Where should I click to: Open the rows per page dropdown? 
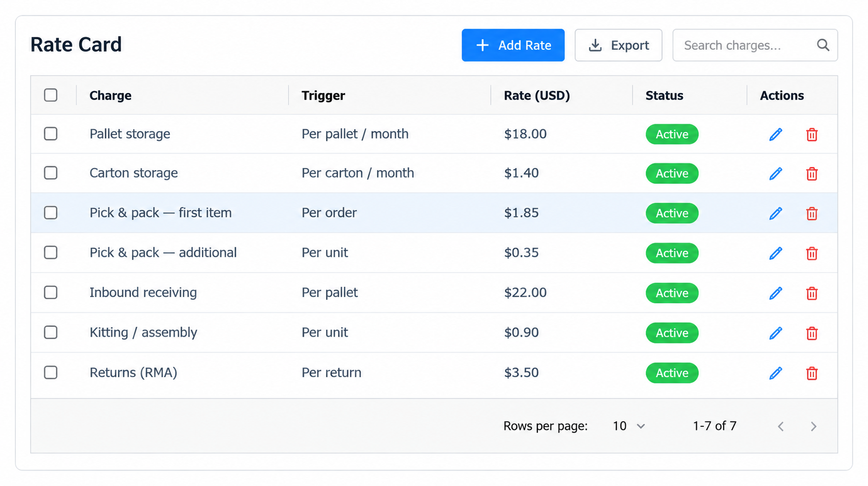coord(628,426)
